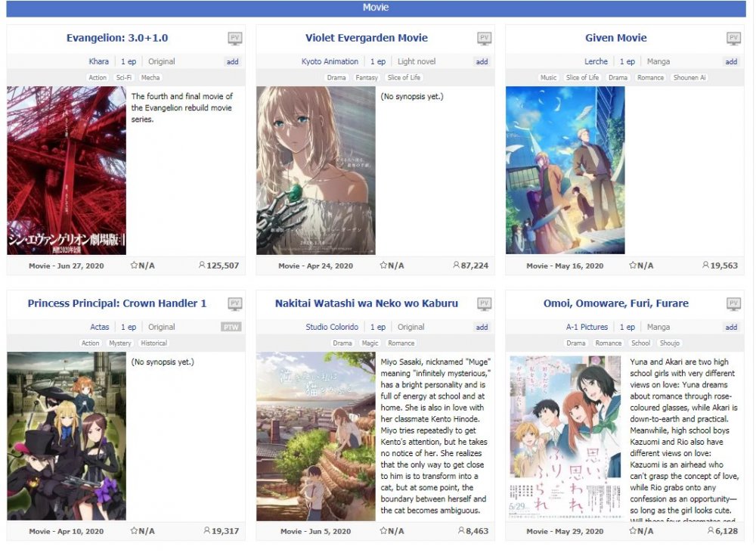Add Omoi, Omoware, Furi, Furare to list
Viewport: 756px width, 556px height.
pos(731,327)
